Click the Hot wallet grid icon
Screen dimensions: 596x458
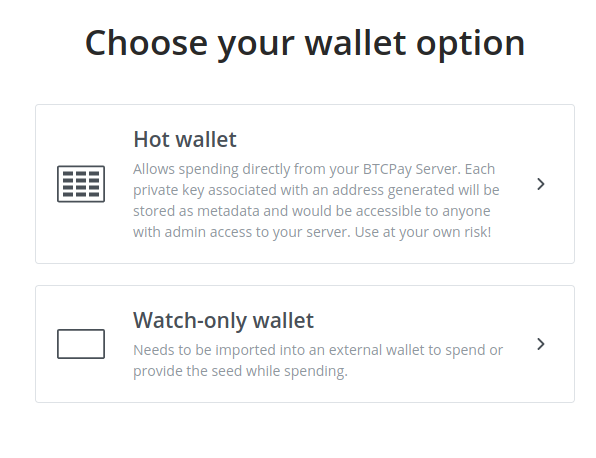81,184
